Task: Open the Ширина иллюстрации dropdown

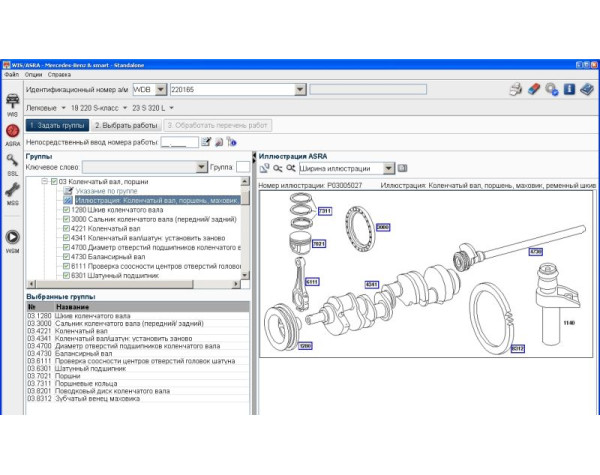Action: click(378, 169)
